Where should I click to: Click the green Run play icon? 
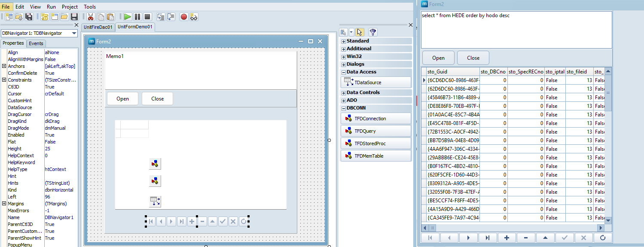pyautogui.click(x=128, y=17)
